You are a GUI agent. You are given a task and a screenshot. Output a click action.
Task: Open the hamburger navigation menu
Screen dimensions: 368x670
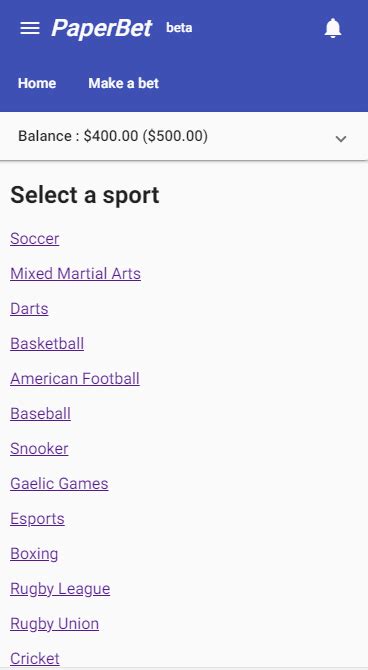tap(30, 29)
